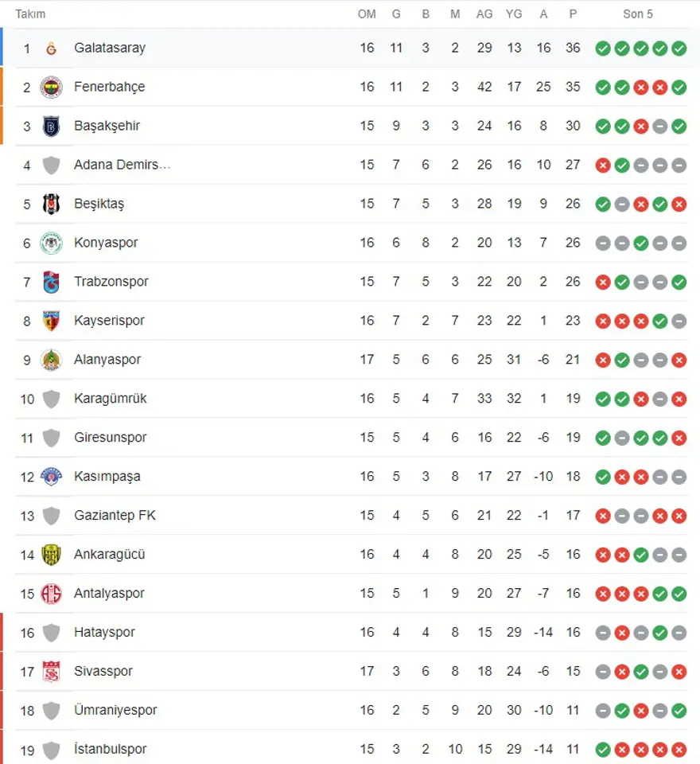700x764 pixels.
Task: Click the Konyaspor club crest icon
Action: pos(51,243)
